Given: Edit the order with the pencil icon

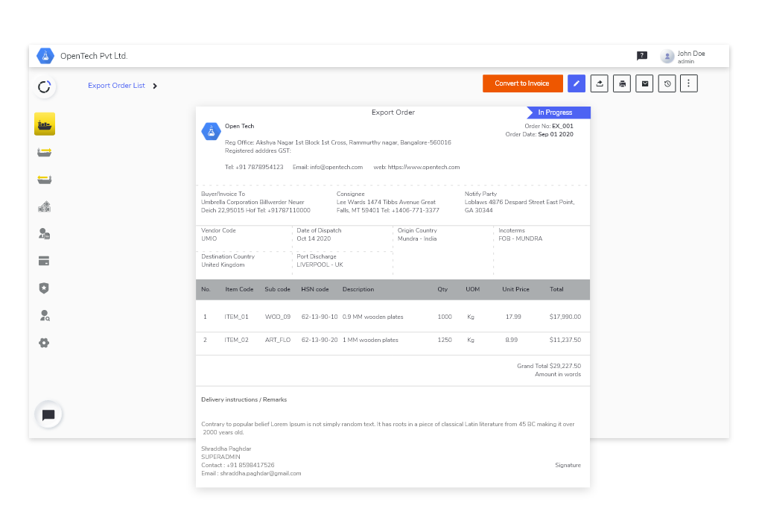Looking at the screenshot, I should 576,83.
